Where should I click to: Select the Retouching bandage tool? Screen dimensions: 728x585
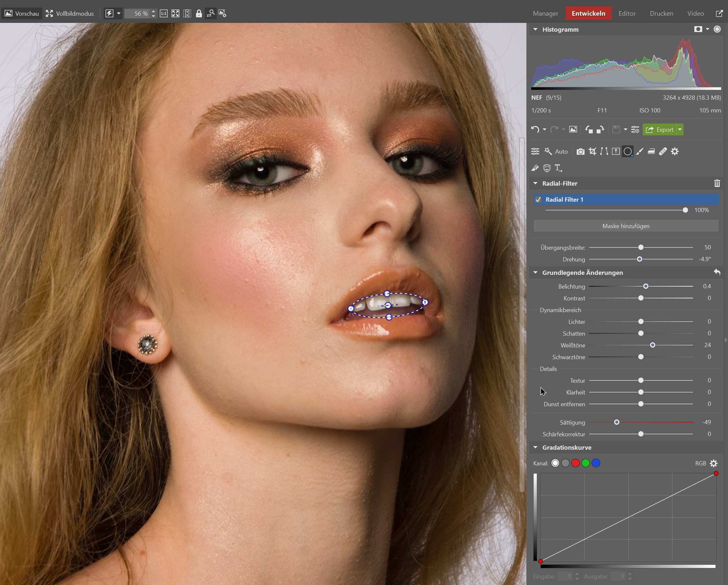coord(663,151)
